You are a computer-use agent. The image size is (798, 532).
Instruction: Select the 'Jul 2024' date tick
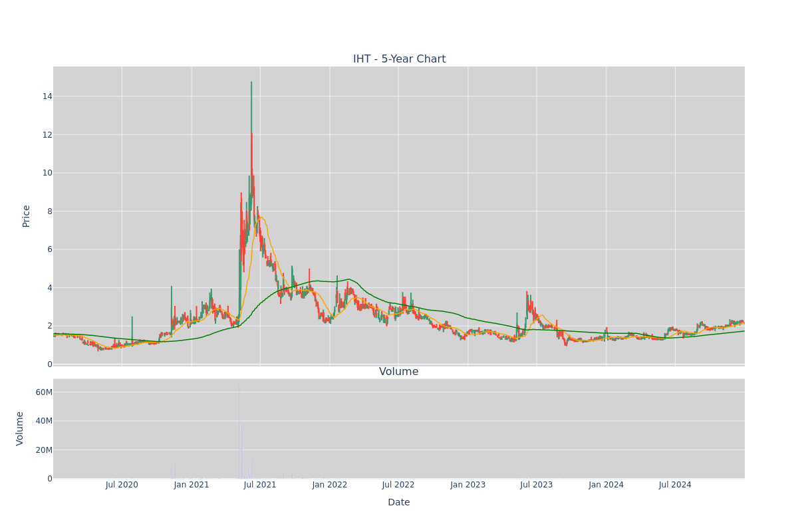[x=675, y=485]
